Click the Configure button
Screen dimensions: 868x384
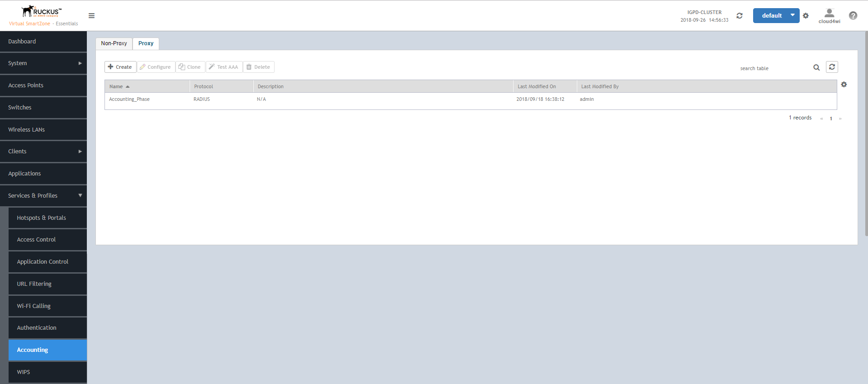(x=156, y=67)
